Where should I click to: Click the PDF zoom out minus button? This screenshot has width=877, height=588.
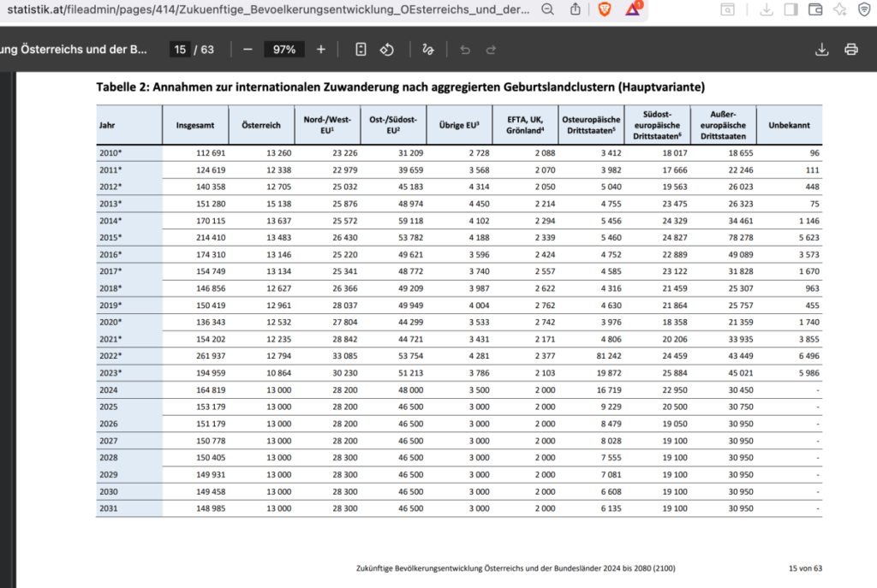click(x=248, y=50)
